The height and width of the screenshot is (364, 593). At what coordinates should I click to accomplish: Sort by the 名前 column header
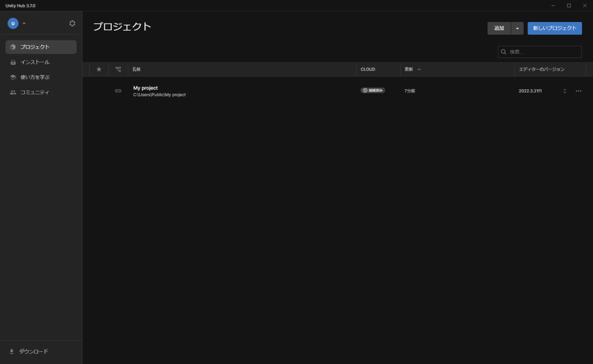point(136,69)
